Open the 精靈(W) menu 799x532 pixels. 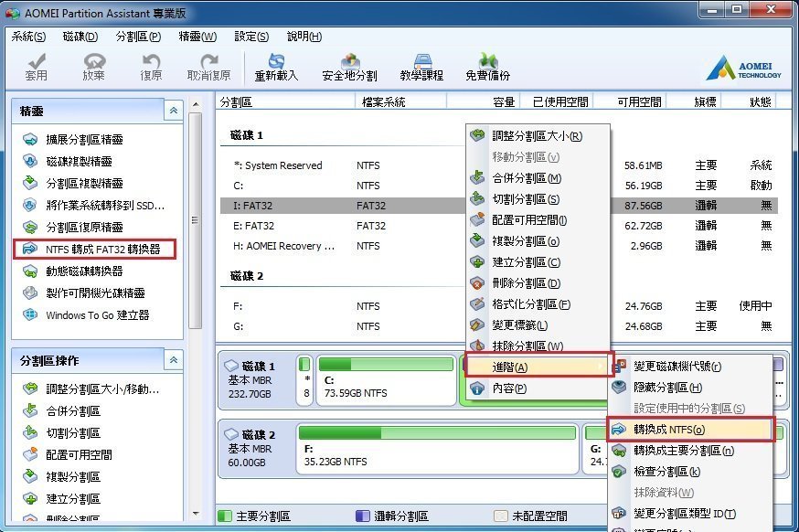pos(197,37)
